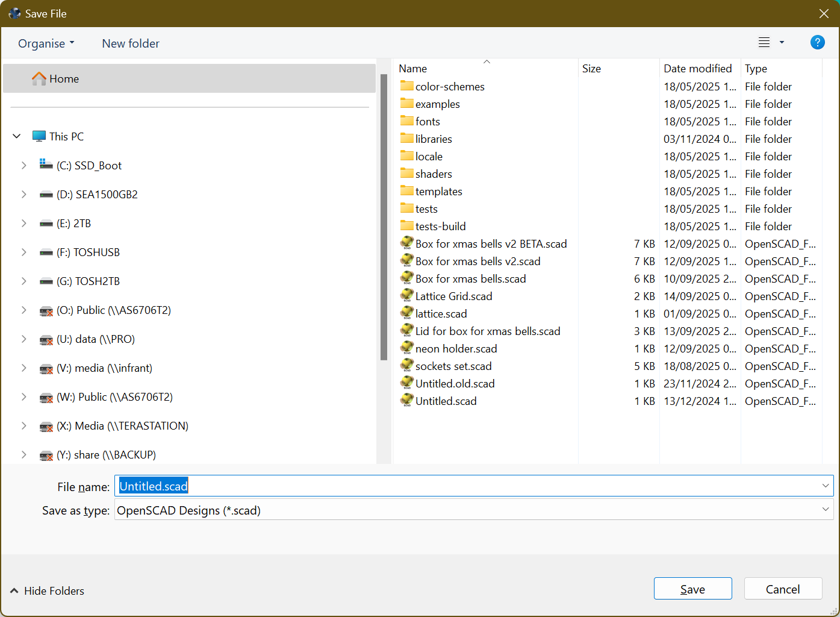Screen dimensions: 840x617
Task: Open the examples folder
Action: (x=437, y=104)
